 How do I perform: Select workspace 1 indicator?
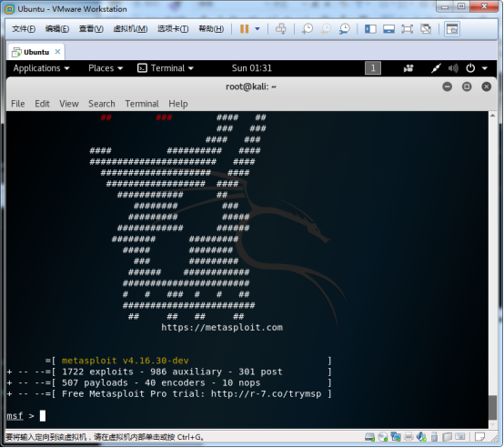click(373, 68)
